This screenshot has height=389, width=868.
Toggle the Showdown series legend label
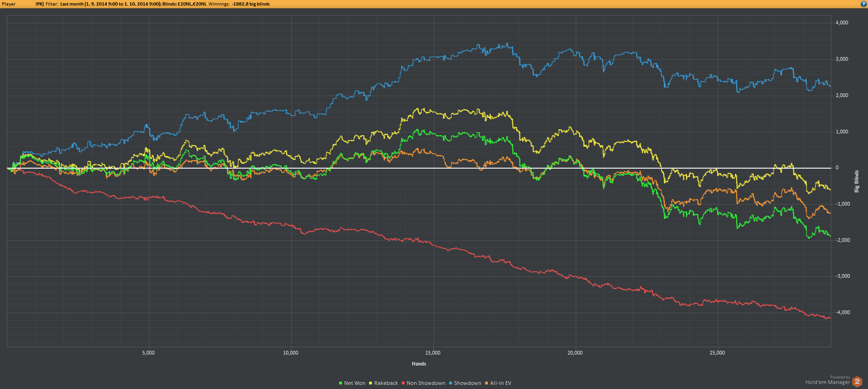pos(468,383)
